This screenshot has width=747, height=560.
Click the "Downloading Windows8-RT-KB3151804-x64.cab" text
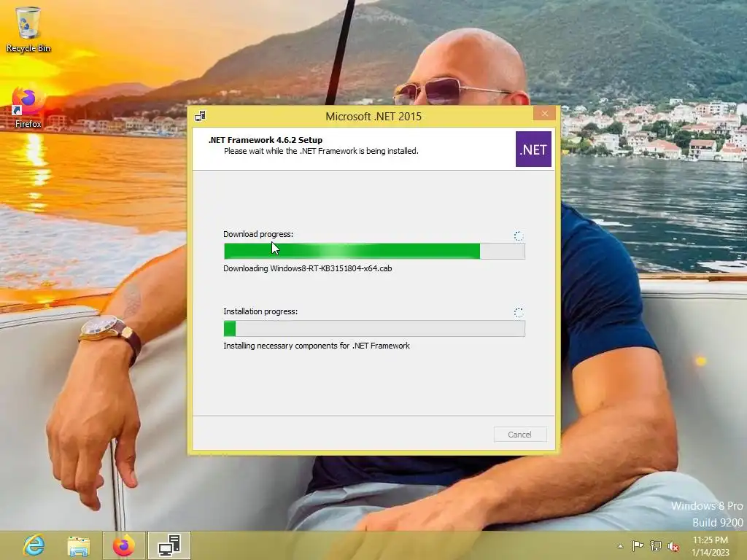click(308, 268)
